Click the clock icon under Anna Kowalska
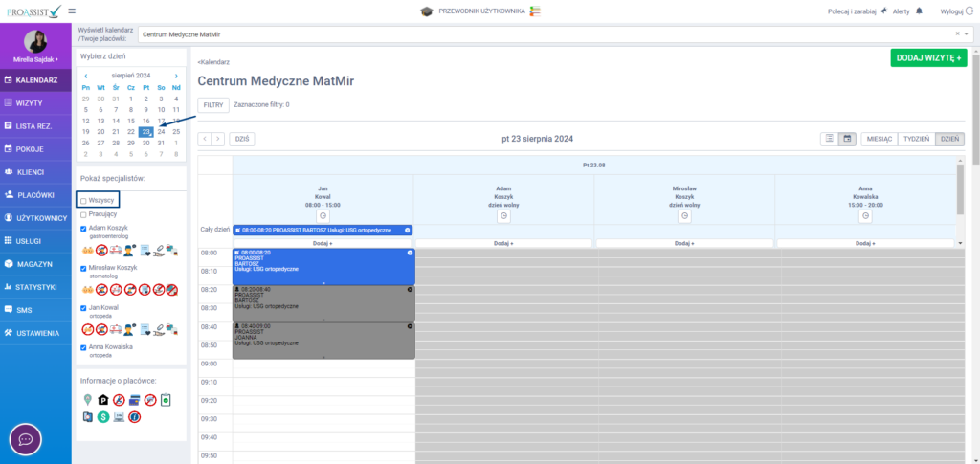Image resolution: width=980 pixels, height=464 pixels. tap(865, 216)
